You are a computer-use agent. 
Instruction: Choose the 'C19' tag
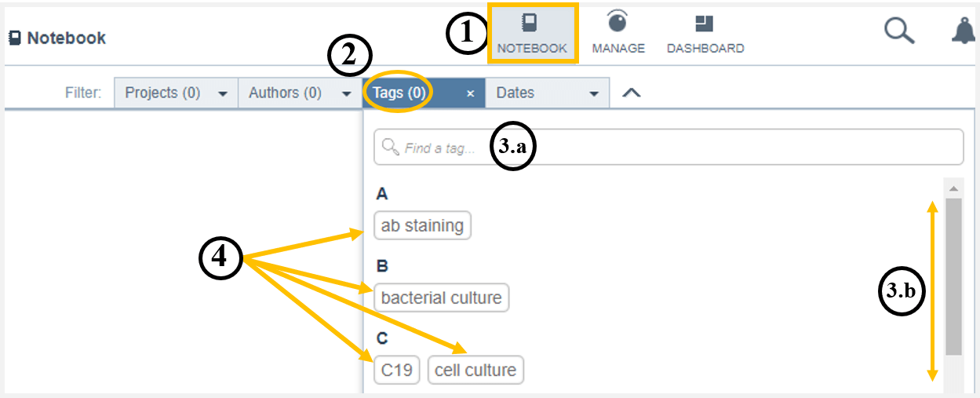pos(397,370)
